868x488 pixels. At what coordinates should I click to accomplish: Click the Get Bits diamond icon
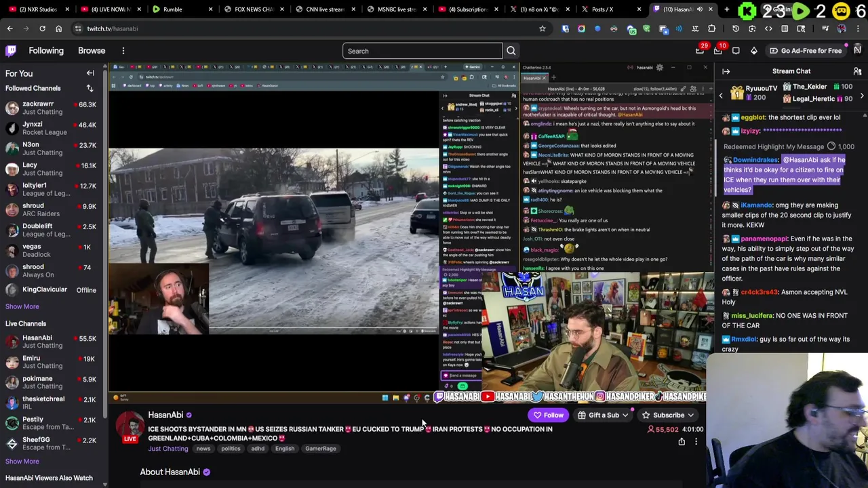(754, 51)
